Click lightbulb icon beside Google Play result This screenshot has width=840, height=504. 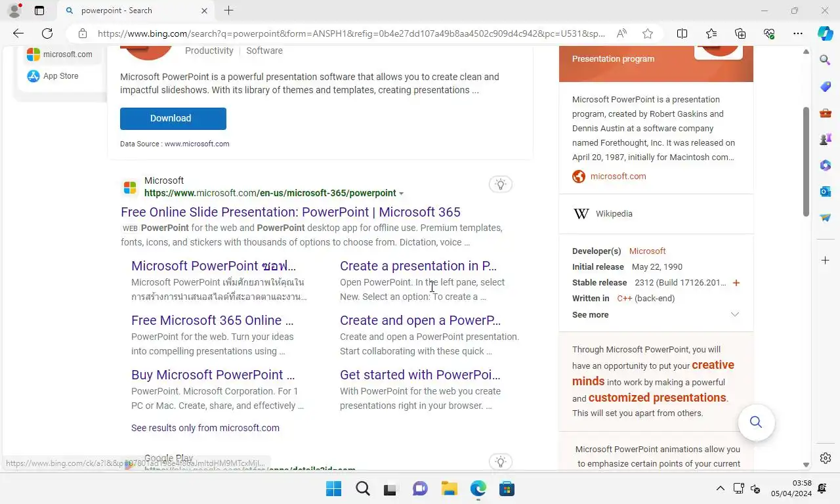point(501,462)
